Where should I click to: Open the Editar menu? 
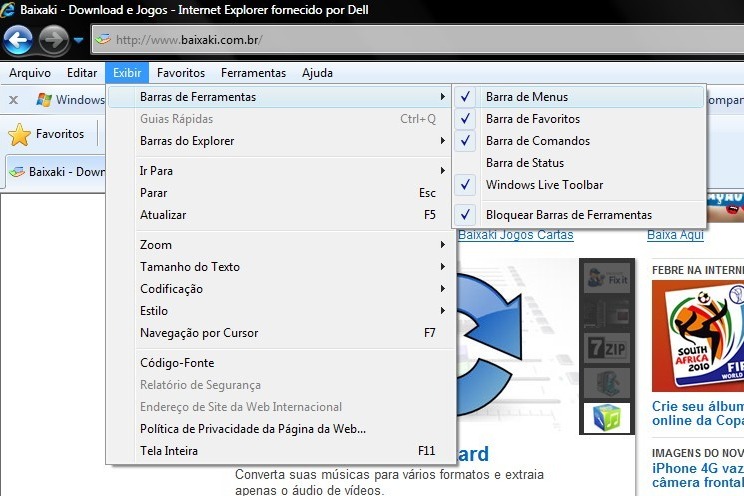[x=82, y=73]
